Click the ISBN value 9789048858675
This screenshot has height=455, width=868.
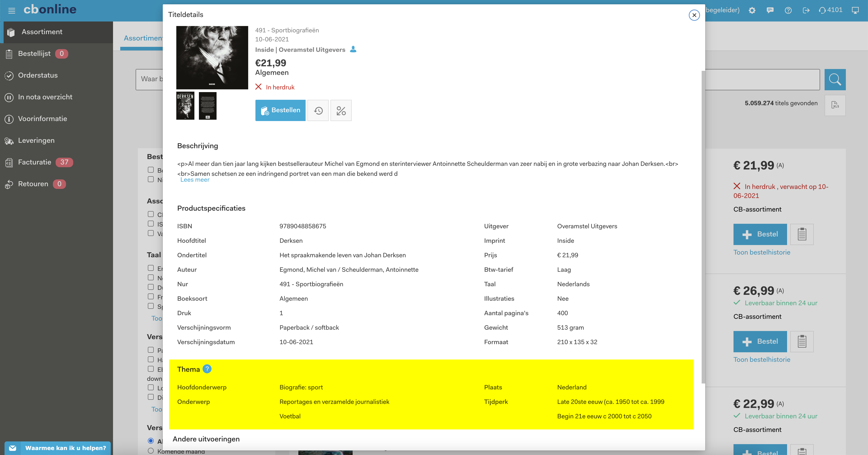(x=303, y=226)
